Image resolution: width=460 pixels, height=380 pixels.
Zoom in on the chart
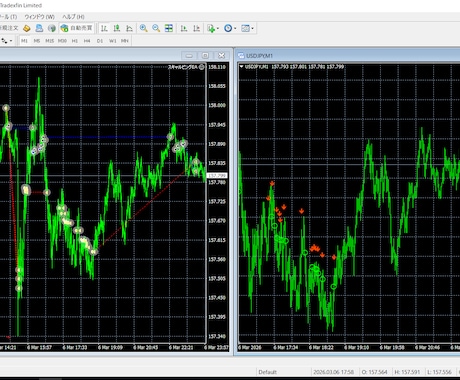click(143, 28)
